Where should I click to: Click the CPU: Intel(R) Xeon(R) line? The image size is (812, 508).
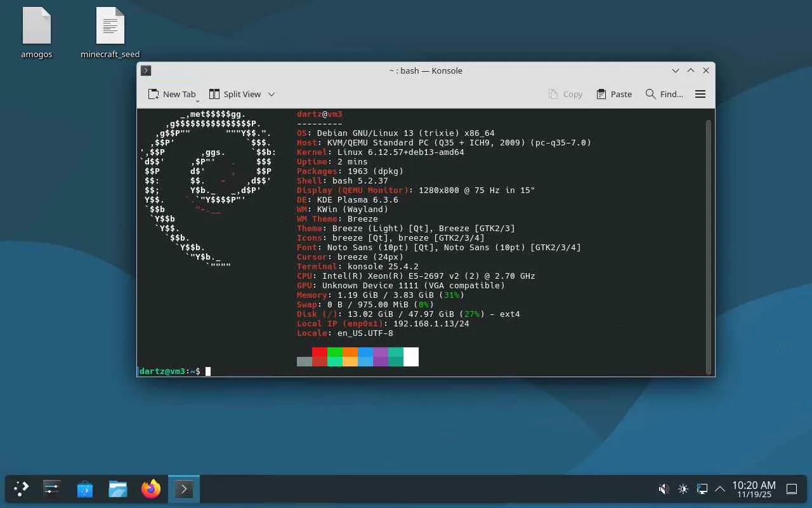[x=416, y=276]
